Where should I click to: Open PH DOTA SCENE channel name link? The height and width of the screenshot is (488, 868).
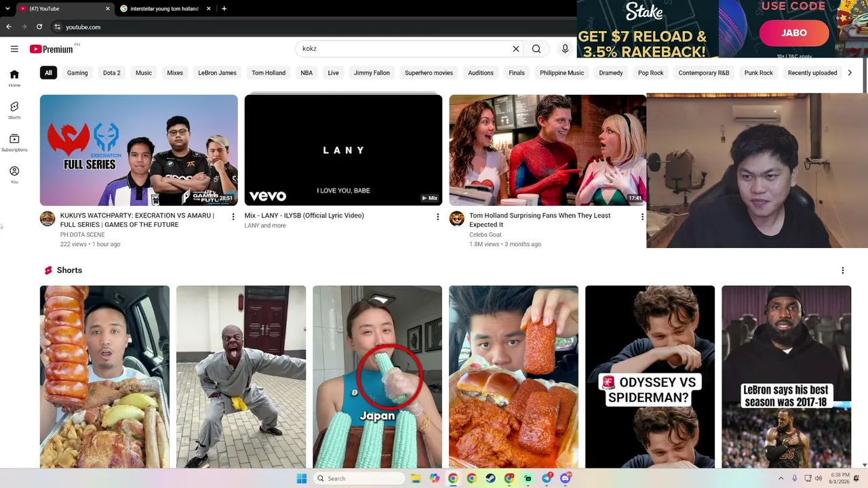(82, 235)
